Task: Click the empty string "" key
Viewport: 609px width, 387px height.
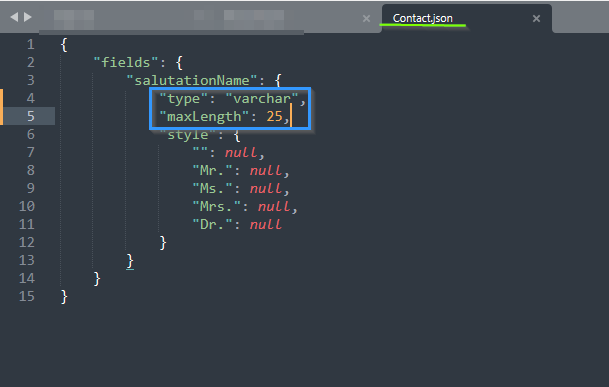Action: click(200, 150)
